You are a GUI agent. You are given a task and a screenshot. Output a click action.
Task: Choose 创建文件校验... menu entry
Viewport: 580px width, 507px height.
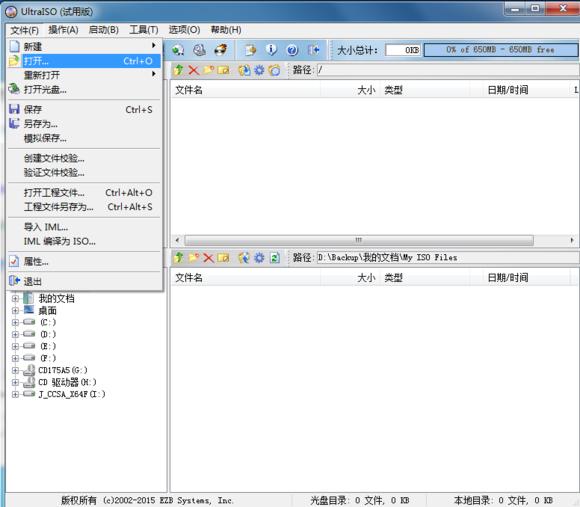pyautogui.click(x=84, y=158)
